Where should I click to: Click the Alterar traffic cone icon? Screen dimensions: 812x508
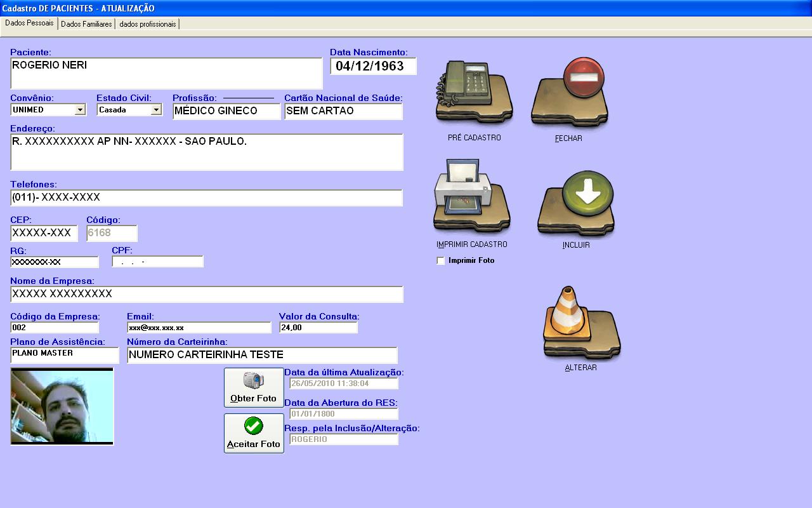(x=582, y=323)
